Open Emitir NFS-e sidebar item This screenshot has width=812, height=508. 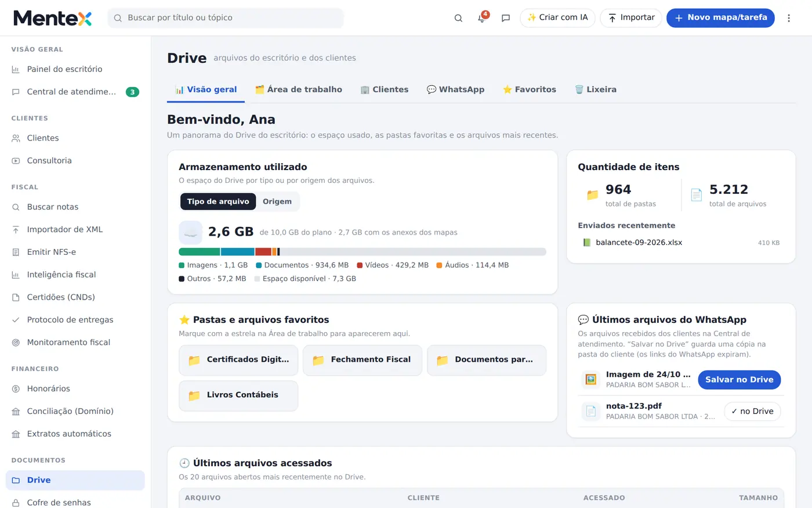(x=75, y=252)
